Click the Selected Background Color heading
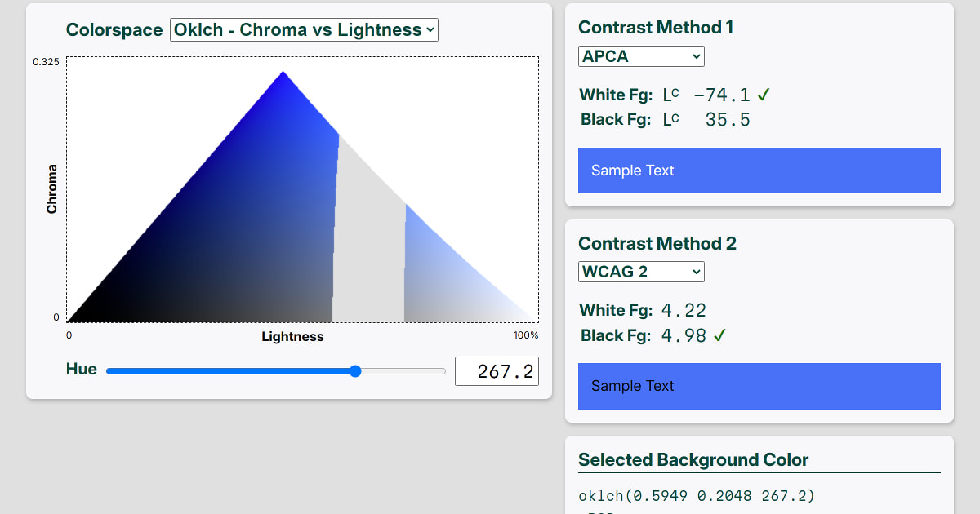Image resolution: width=980 pixels, height=514 pixels. tap(693, 460)
